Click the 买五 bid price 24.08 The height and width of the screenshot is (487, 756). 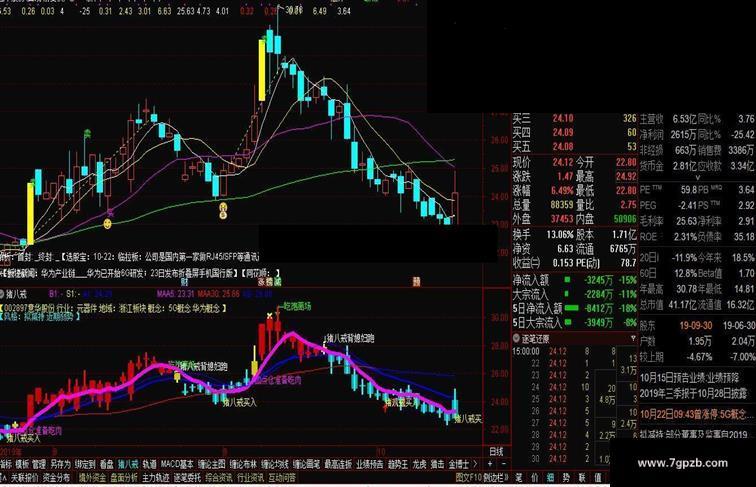point(563,146)
